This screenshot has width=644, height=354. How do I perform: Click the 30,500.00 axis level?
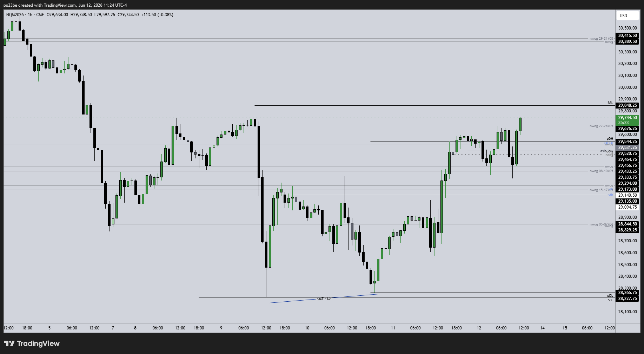(628, 28)
